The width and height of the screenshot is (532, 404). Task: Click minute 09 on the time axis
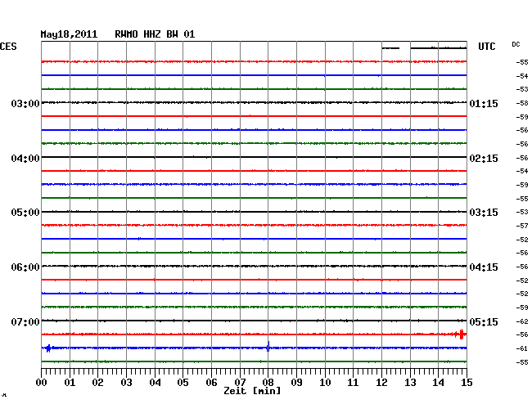tap(296, 383)
